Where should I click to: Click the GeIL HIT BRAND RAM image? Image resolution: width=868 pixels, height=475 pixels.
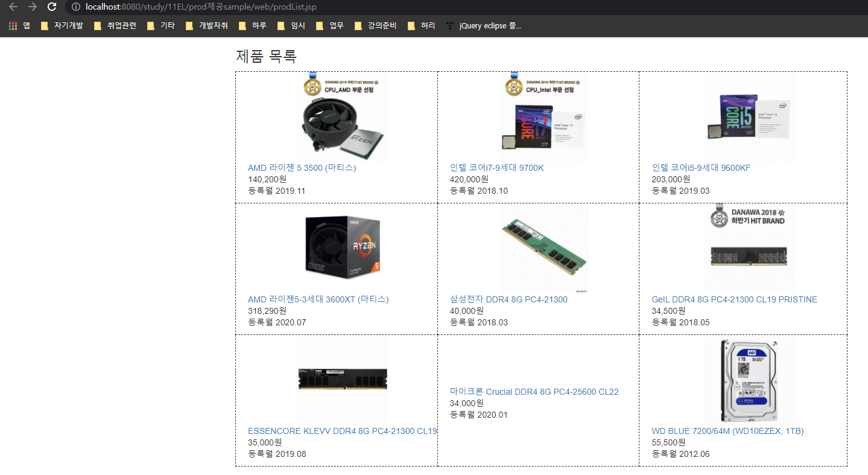point(749,249)
